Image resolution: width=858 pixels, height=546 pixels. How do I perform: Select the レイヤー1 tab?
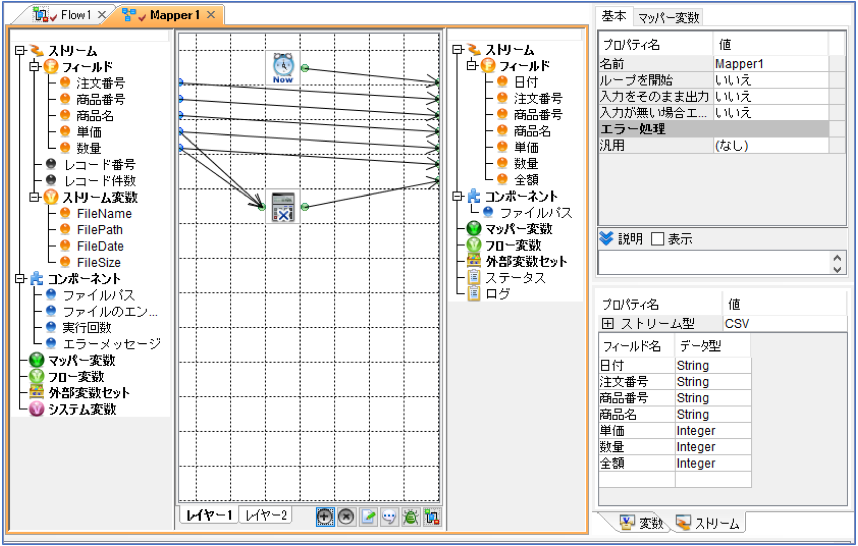pyautogui.click(x=209, y=515)
